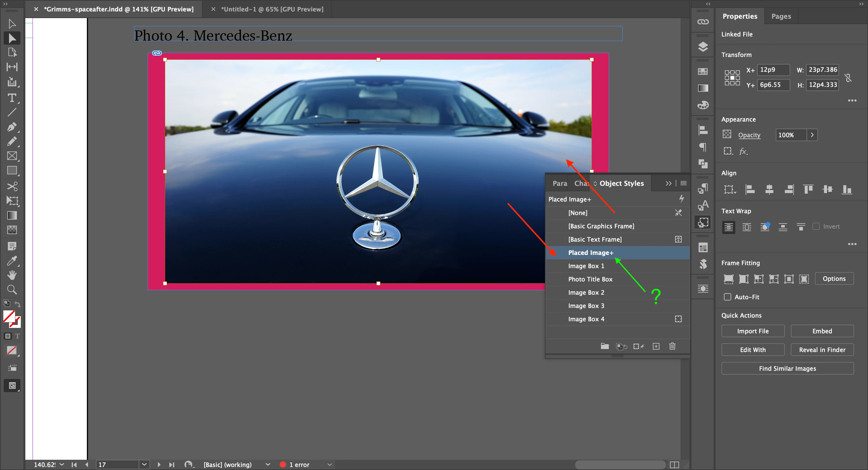This screenshot has width=868, height=470.
Task: Select the Type tool
Action: [12, 98]
